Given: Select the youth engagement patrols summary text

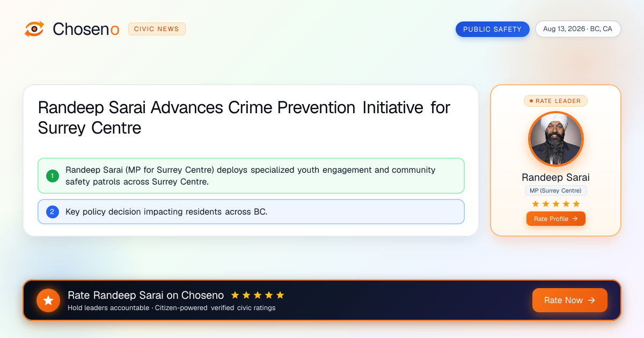Looking at the screenshot, I should 251,175.
